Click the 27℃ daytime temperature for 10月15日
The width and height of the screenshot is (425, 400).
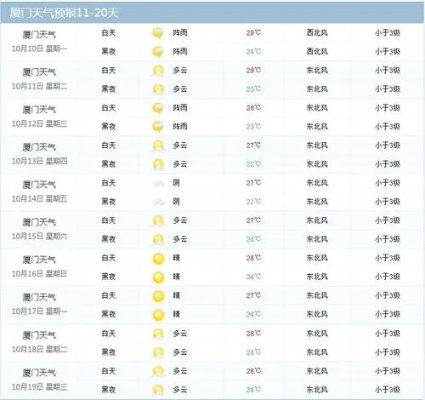click(253, 221)
